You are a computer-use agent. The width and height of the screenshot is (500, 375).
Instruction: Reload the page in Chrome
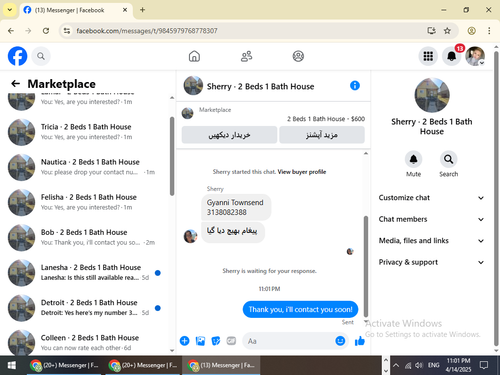click(46, 31)
